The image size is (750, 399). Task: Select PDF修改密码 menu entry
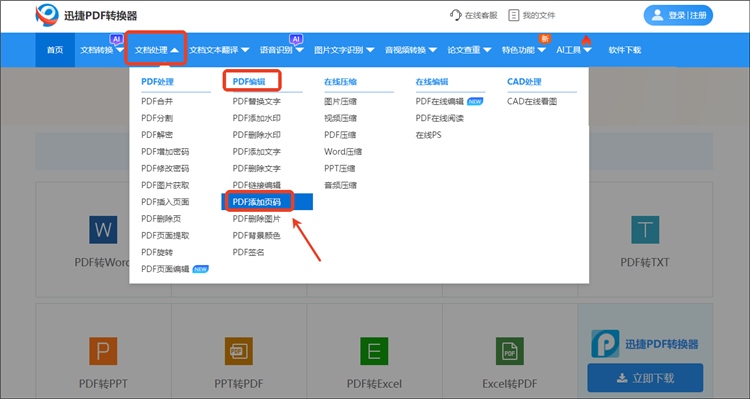click(x=165, y=168)
